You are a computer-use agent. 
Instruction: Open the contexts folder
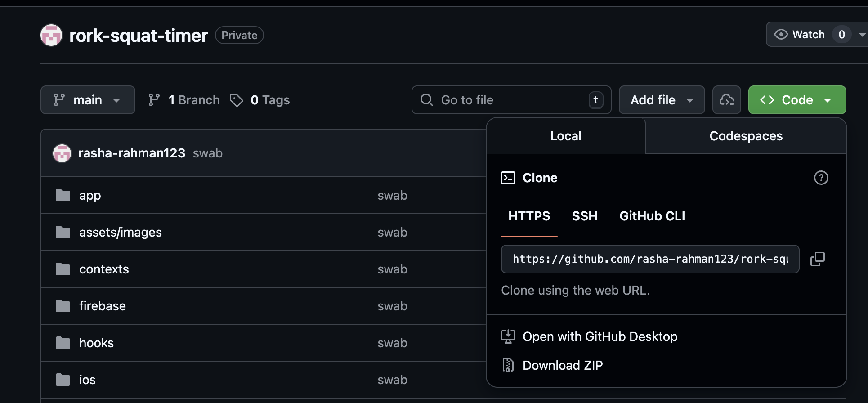pyautogui.click(x=104, y=269)
